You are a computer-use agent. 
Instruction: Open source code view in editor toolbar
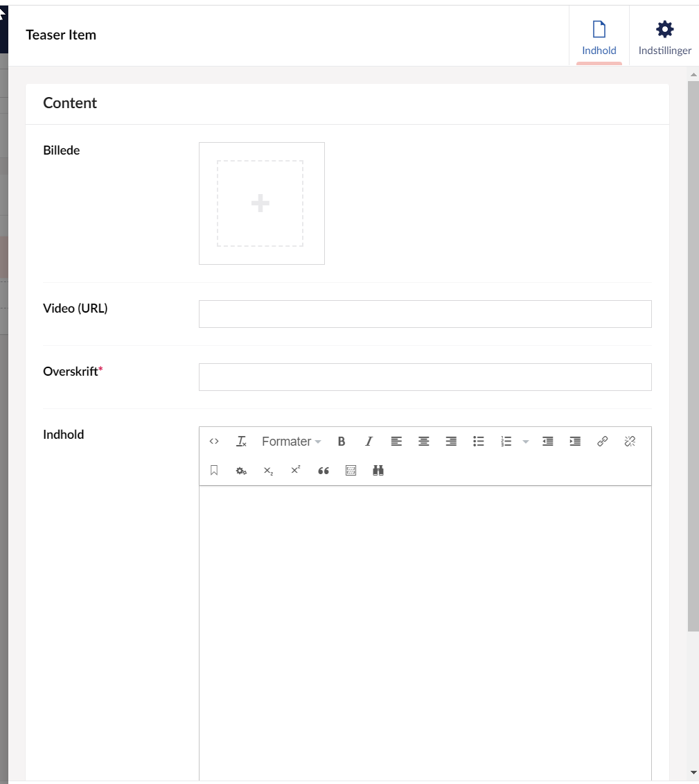214,442
